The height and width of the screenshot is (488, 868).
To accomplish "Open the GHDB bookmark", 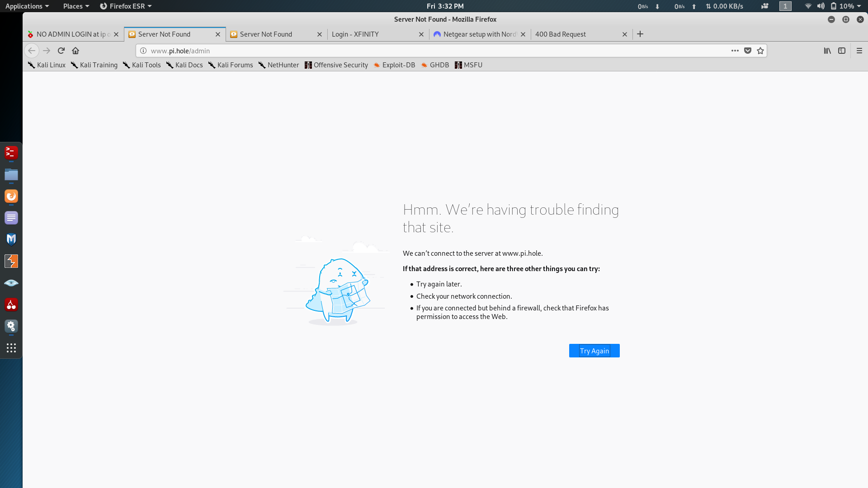I will pyautogui.click(x=435, y=65).
